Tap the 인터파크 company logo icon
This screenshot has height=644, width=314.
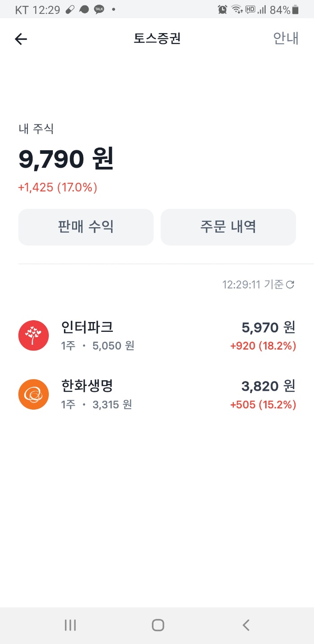(33, 335)
